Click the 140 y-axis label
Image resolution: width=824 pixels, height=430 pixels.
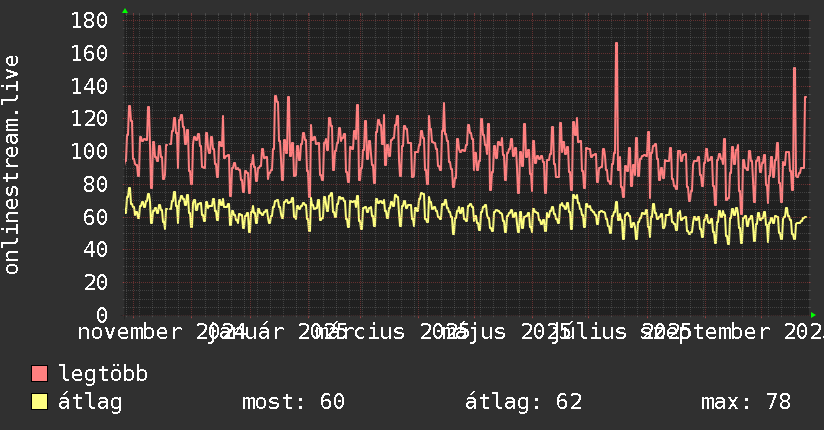click(x=89, y=86)
